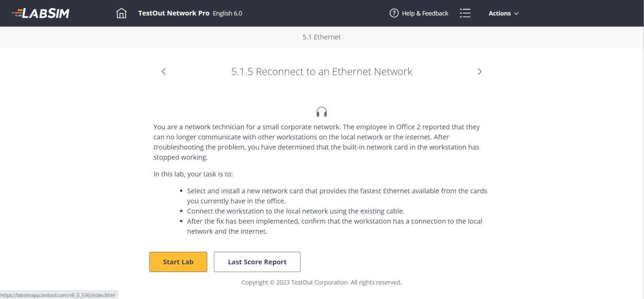Click the TestOut Corporation copyright notice
The width and height of the screenshot is (644, 299).
tap(321, 282)
